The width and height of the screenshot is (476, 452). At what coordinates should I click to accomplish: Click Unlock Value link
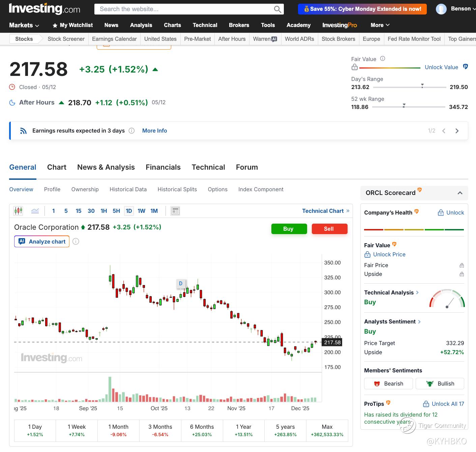441,67
